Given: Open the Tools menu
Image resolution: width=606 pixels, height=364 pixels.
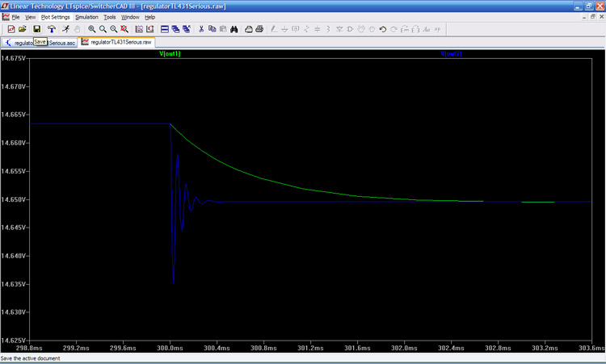Looking at the screenshot, I should click(109, 17).
